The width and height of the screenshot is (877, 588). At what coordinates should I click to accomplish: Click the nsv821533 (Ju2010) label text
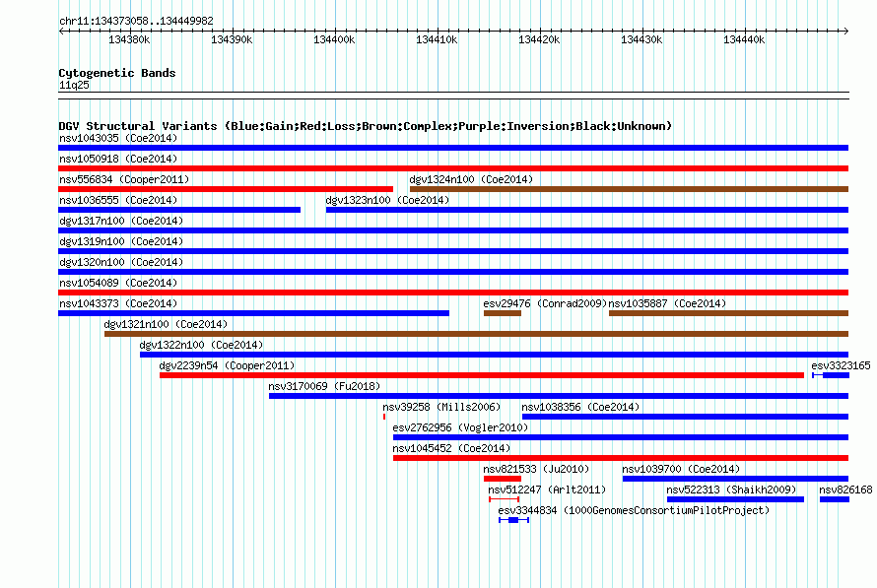[x=536, y=469]
